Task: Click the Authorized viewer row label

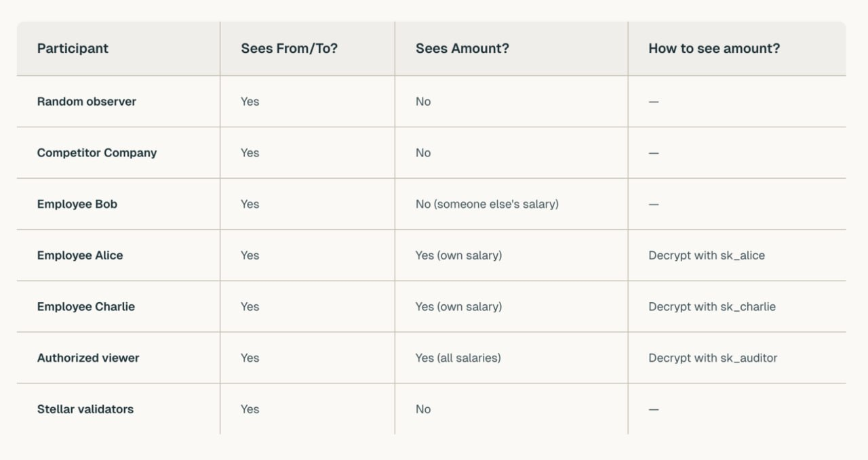Action: pos(88,358)
